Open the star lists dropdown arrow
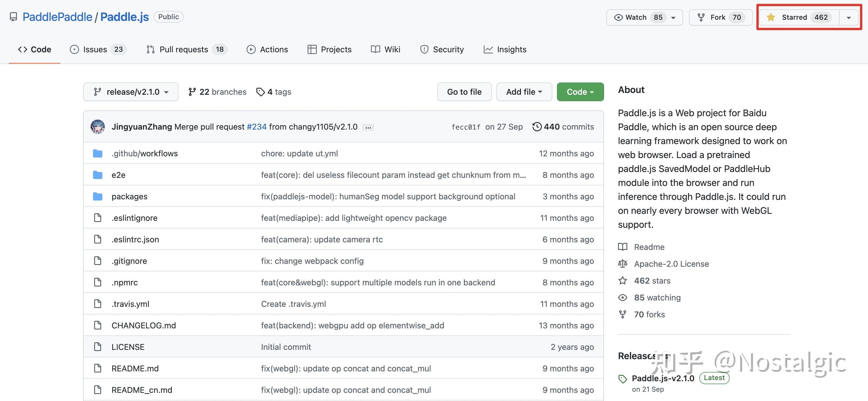The width and height of the screenshot is (868, 401). [849, 17]
